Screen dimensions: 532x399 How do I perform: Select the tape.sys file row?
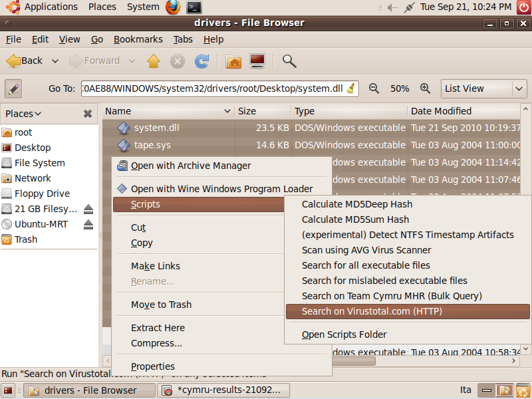[x=311, y=145]
